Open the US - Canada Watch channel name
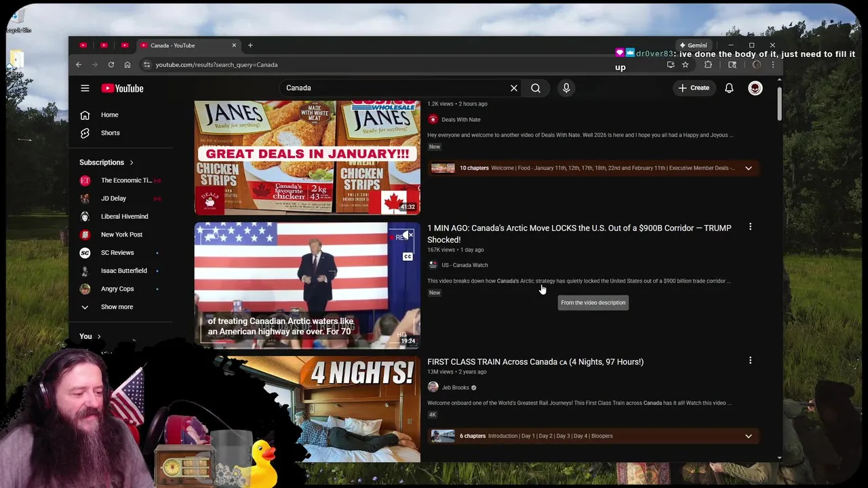The image size is (868, 488). [465, 265]
